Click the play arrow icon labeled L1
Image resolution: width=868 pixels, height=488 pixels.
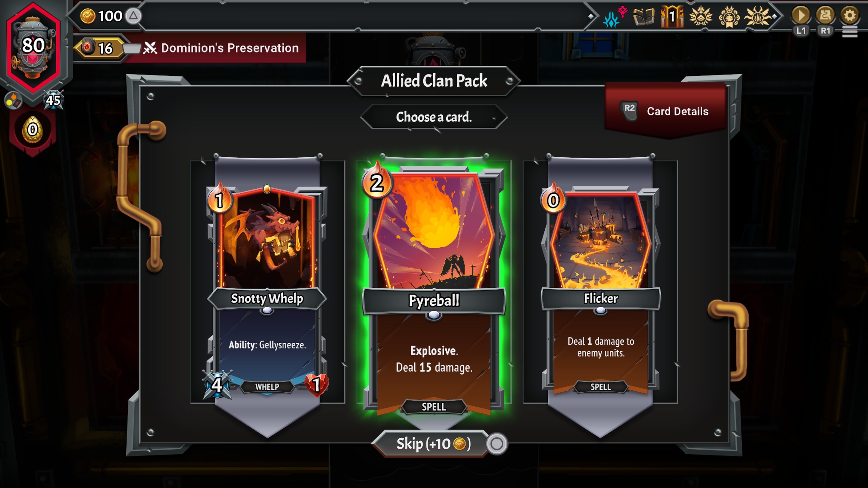pos(801,16)
